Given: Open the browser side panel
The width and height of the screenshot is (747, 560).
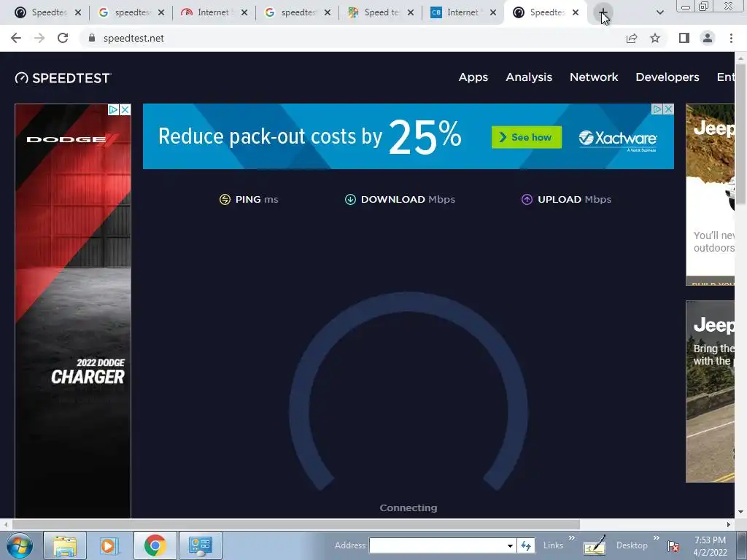Looking at the screenshot, I should point(684,38).
